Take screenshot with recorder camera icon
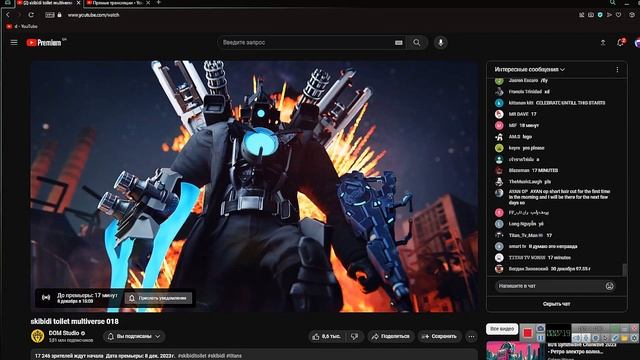The width and height of the screenshot is (640, 360). point(540,328)
